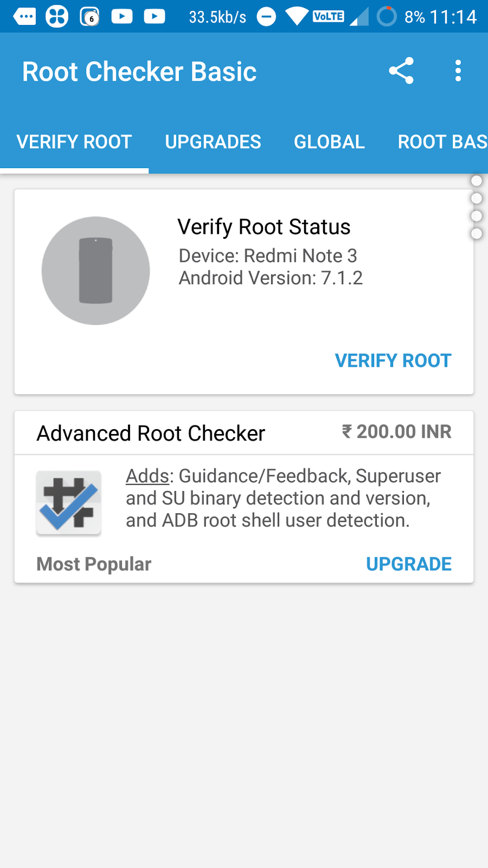
Task: Tap the ₹ 200.00 INR price
Action: 396,432
